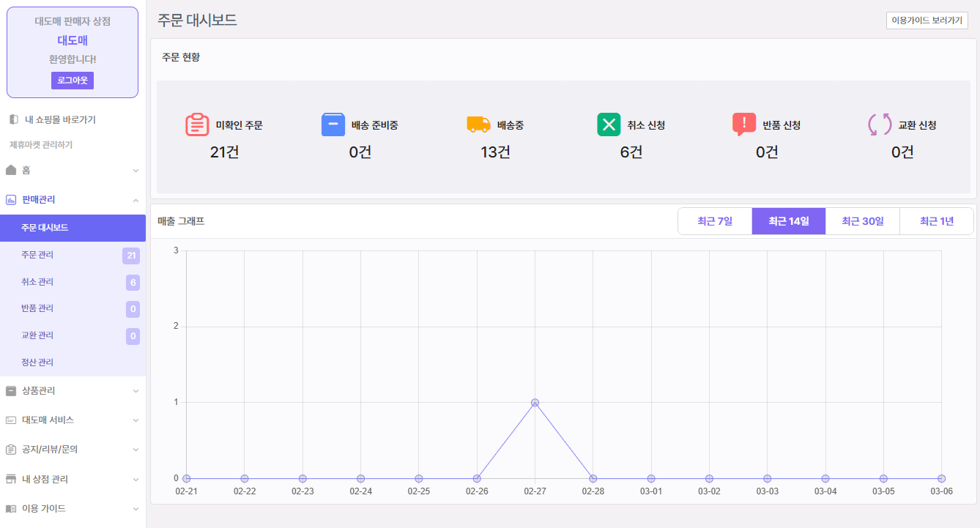The image size is (980, 528).
Task: Collapse the 판매관리 menu section
Action: pos(136,200)
